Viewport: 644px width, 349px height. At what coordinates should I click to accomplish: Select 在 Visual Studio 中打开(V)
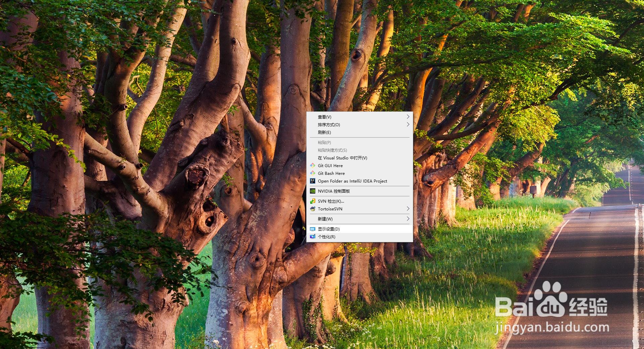tap(360, 158)
